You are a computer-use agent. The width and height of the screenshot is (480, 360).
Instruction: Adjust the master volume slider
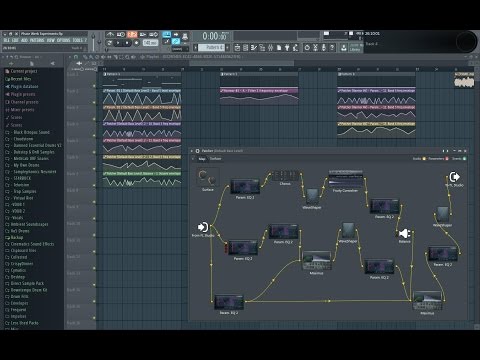pyautogui.click(x=93, y=41)
